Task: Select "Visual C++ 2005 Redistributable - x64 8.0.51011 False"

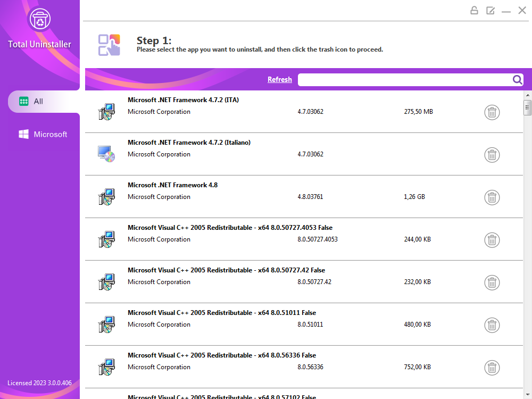Action: (304, 325)
